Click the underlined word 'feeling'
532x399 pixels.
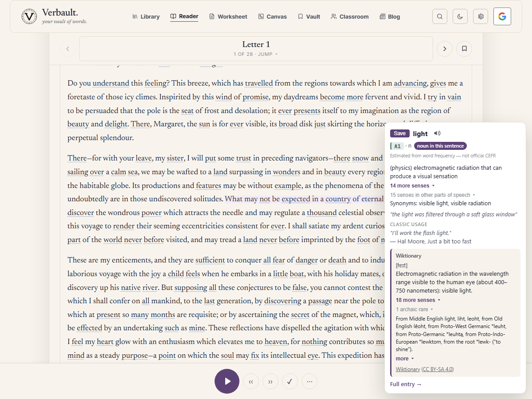tap(155, 83)
